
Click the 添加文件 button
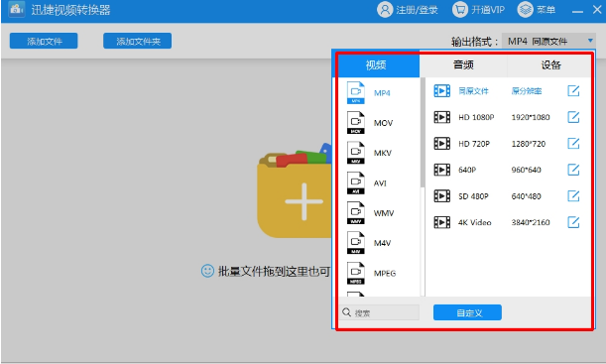pos(44,41)
